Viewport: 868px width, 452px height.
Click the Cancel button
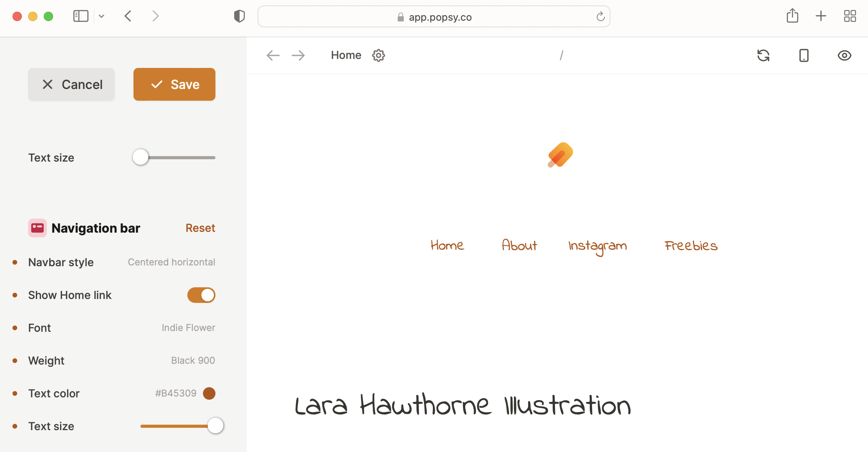pos(71,84)
